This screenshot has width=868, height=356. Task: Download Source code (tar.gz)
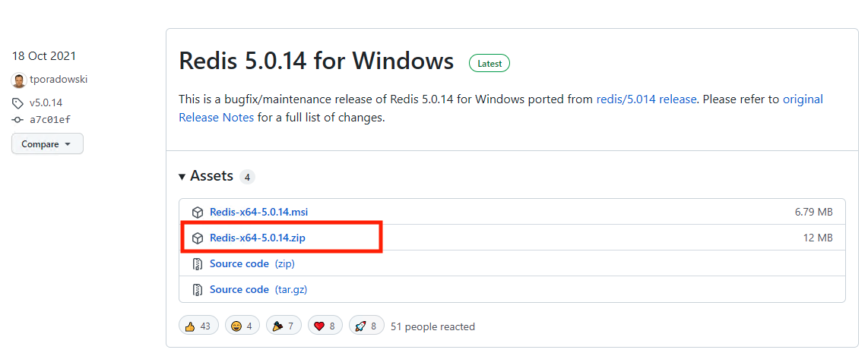tap(258, 290)
